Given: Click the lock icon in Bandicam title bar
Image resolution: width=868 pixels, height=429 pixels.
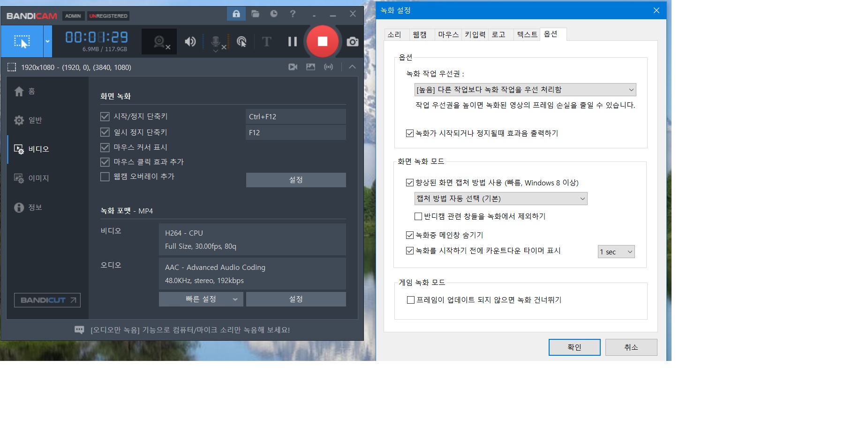Looking at the screenshot, I should point(236,14).
